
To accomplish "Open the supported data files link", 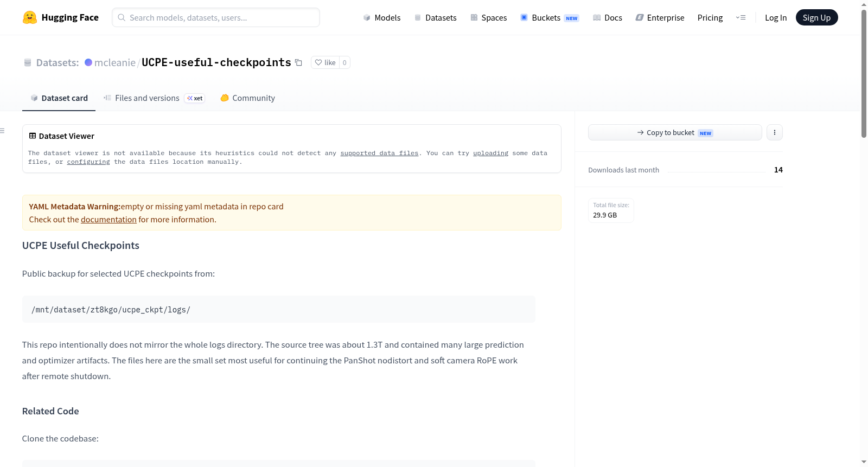I will click(379, 153).
